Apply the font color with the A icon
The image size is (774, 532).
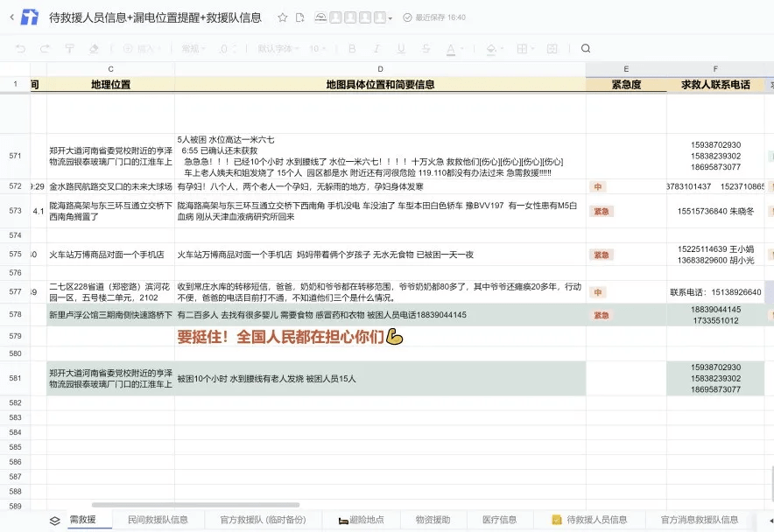(x=451, y=49)
